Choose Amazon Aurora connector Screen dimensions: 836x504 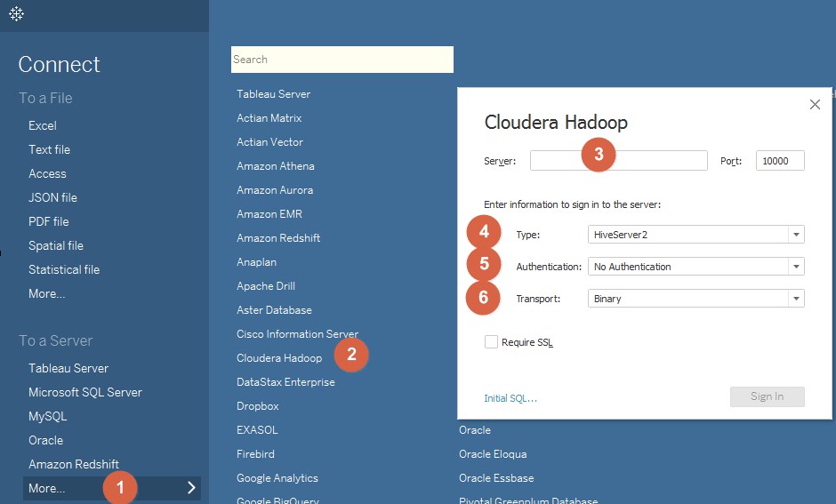click(275, 189)
